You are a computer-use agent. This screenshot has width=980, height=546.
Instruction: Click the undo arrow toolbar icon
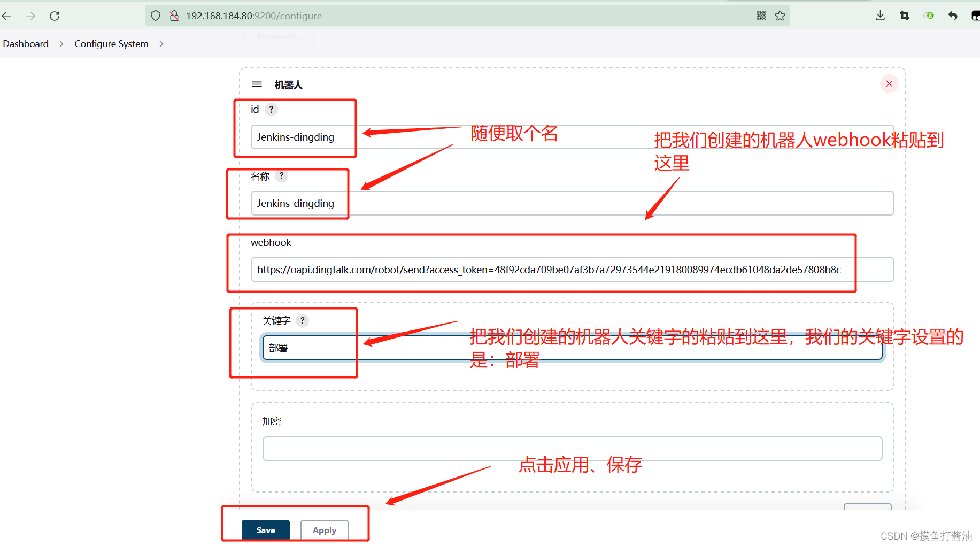click(x=953, y=16)
